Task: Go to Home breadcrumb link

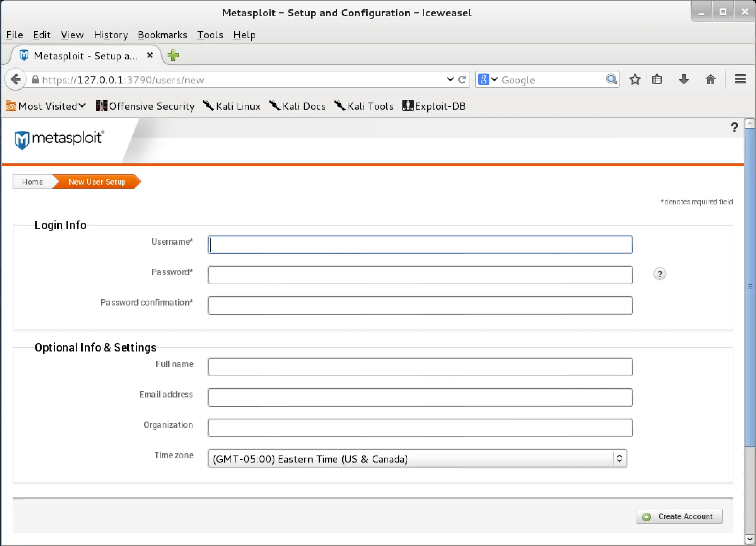Action: [x=32, y=182]
